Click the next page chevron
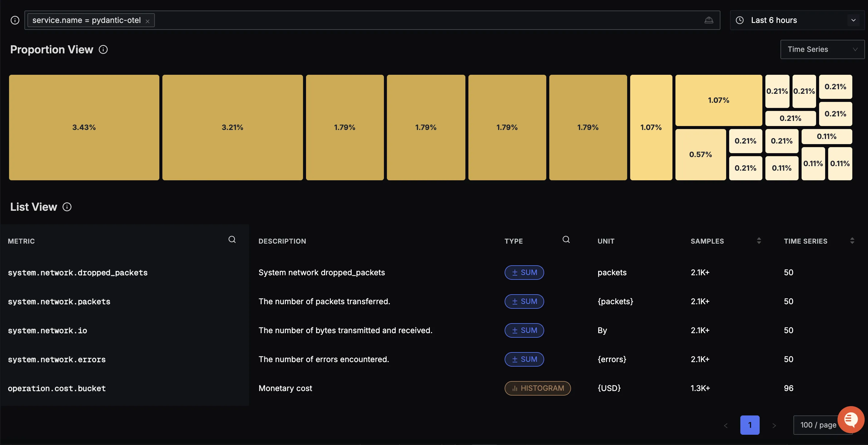Screen dimensions: 868x445 pyautogui.click(x=774, y=425)
